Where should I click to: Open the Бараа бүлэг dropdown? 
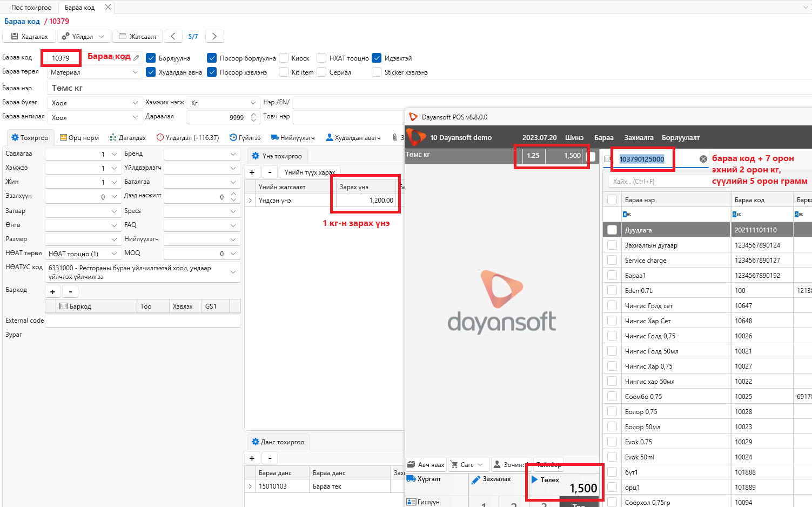coord(95,103)
